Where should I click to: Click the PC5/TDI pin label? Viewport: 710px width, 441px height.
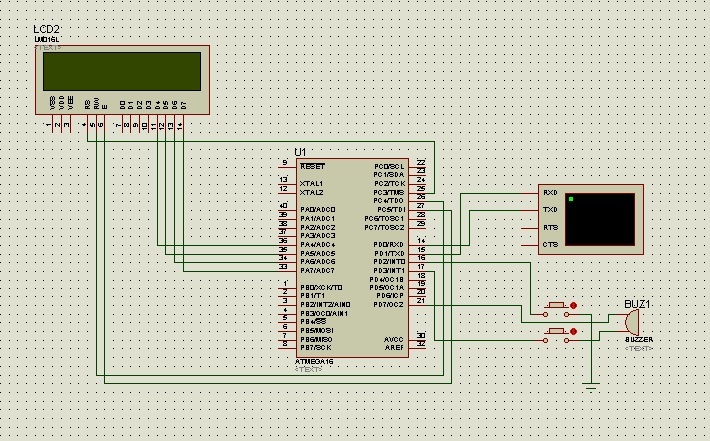coord(391,210)
